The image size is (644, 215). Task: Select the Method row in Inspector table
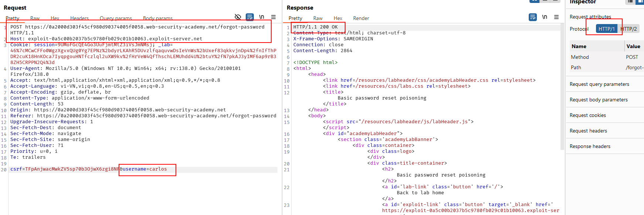(606, 57)
